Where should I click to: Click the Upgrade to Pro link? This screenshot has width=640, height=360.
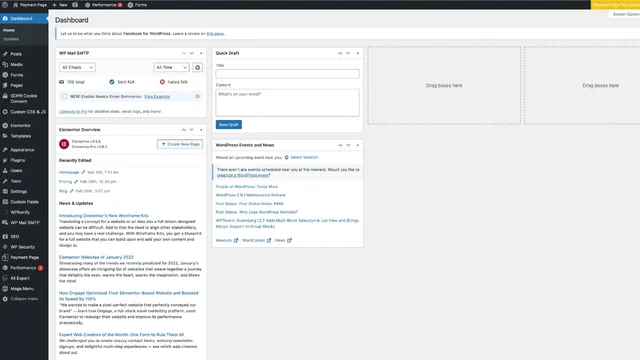(x=73, y=111)
